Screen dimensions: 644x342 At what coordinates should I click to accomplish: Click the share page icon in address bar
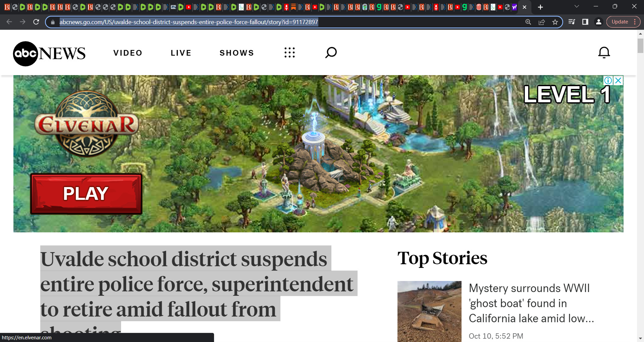point(542,22)
